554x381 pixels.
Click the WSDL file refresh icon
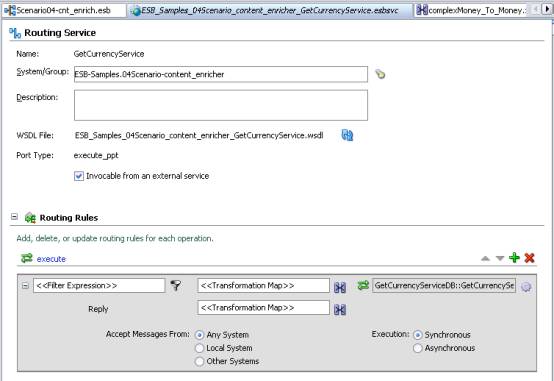347,135
